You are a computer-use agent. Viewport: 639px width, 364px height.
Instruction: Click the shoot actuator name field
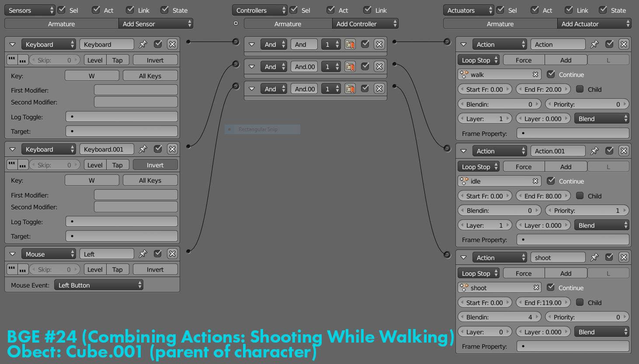pyautogui.click(x=558, y=257)
